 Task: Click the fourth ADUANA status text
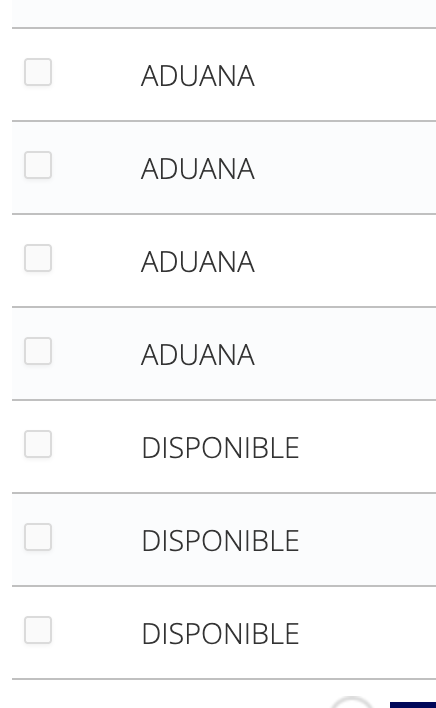(x=198, y=354)
